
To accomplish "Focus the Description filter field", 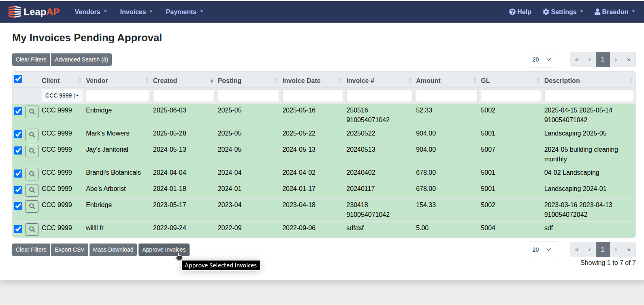I will [589, 95].
